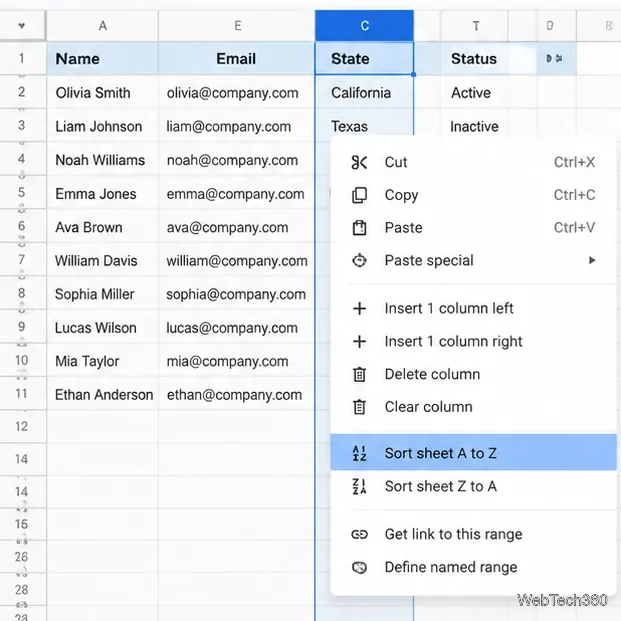This screenshot has height=621, width=621.
Task: Select Sort sheet A to Z
Action: point(473,452)
